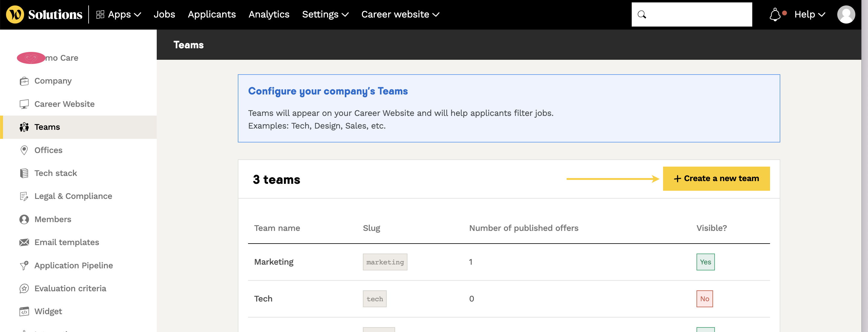This screenshot has width=868, height=332.
Task: Expand the Career website dropdown
Action: click(x=400, y=14)
